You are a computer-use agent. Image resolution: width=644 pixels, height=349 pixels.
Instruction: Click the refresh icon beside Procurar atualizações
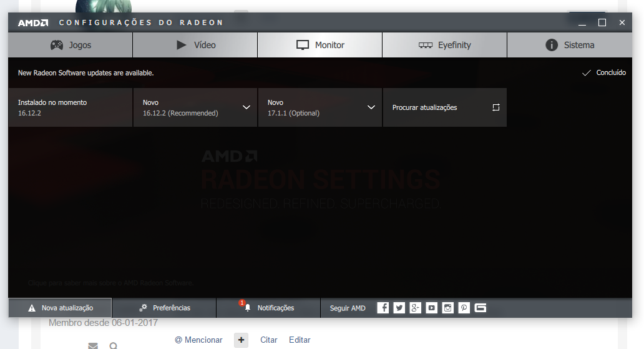[x=496, y=107]
